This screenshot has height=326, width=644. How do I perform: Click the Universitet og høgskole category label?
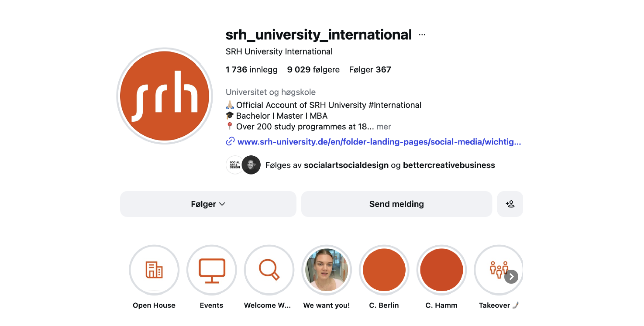pos(271,92)
